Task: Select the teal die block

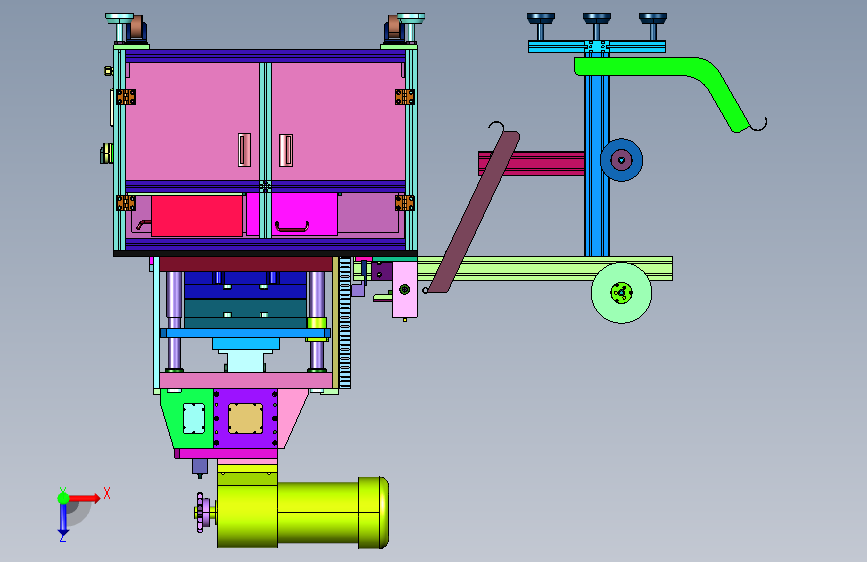Action: (246, 314)
